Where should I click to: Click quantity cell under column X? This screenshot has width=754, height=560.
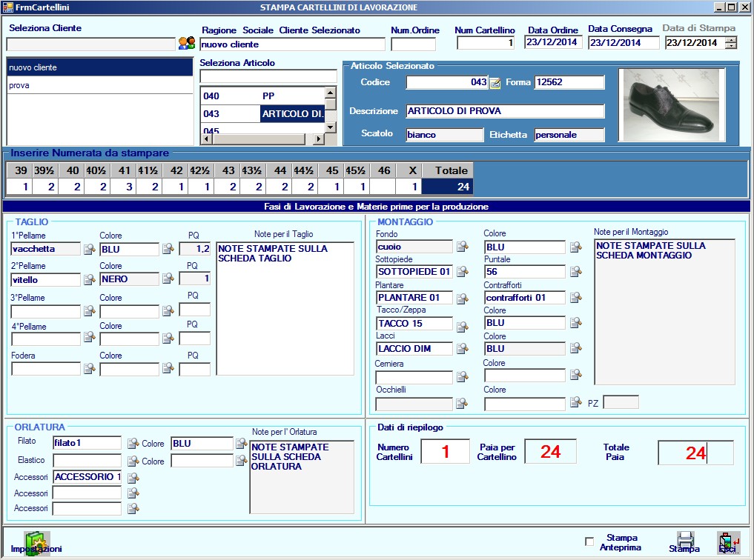(409, 187)
